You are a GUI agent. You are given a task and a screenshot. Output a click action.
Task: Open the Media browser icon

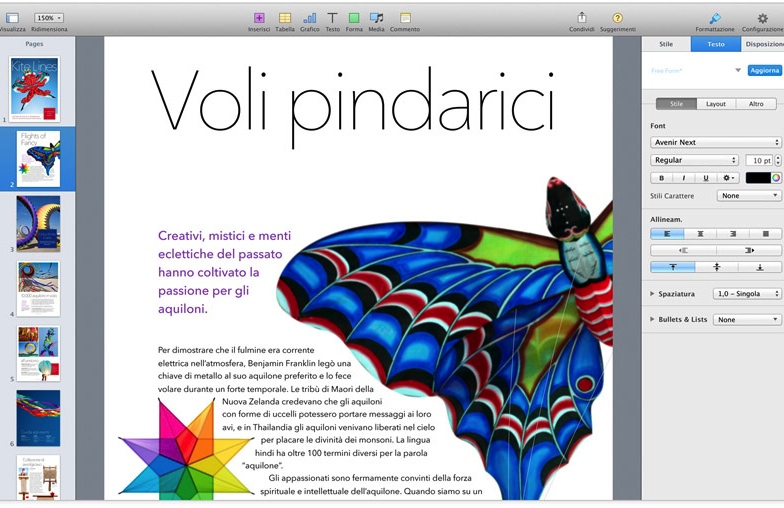(x=376, y=18)
